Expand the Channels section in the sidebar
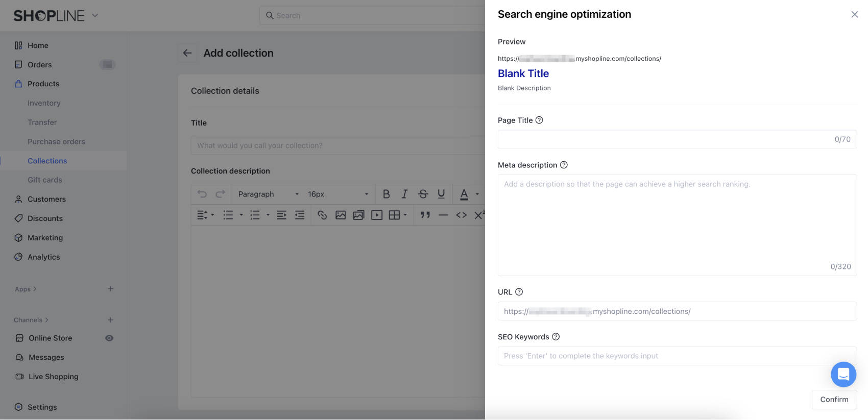The image size is (868, 420). (x=31, y=320)
